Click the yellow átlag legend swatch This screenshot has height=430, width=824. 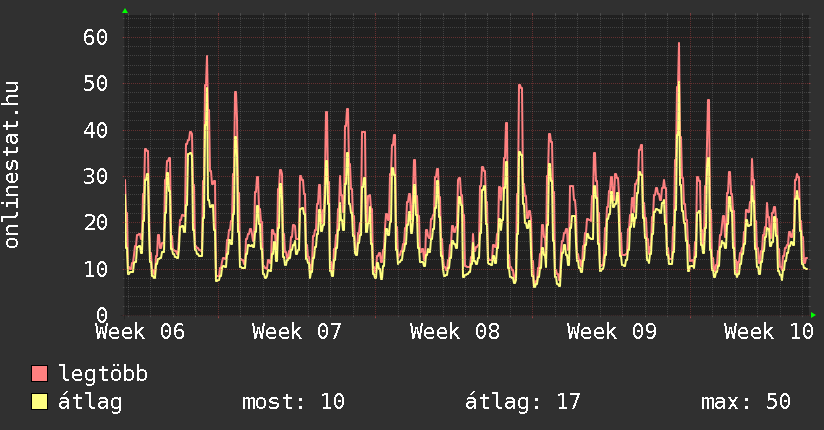pyautogui.click(x=40, y=402)
